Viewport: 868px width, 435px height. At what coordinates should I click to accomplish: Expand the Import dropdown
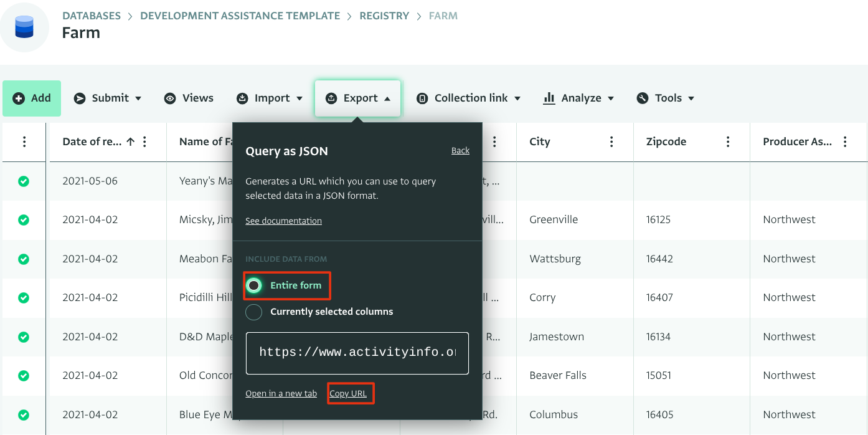tap(270, 98)
